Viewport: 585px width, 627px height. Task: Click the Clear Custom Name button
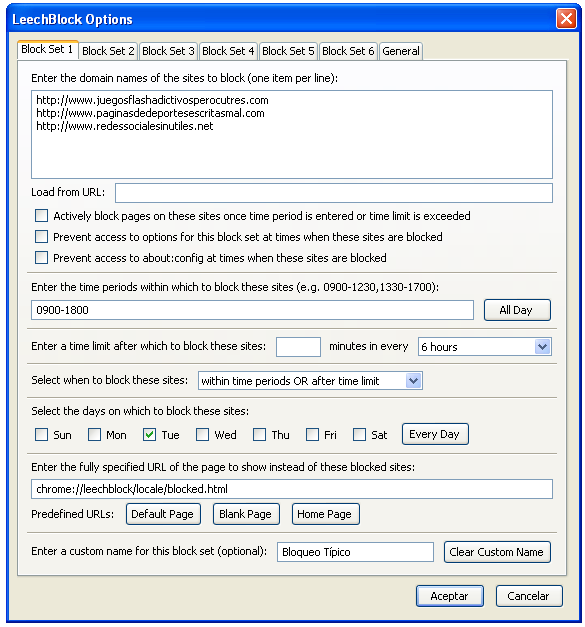point(497,552)
